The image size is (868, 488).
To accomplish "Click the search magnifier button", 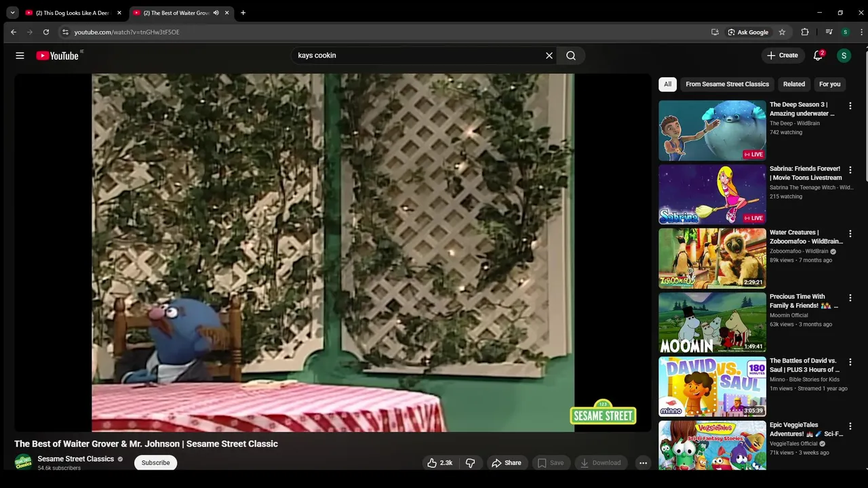I will click(571, 56).
